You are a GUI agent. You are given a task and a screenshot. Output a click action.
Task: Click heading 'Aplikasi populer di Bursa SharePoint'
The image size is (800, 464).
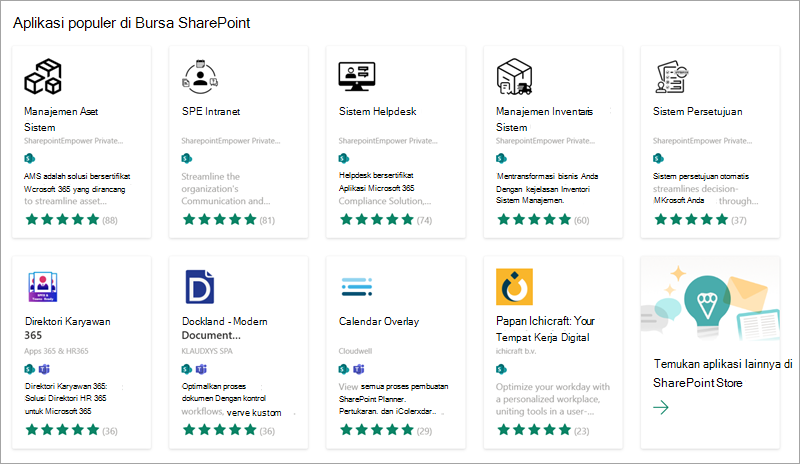pyautogui.click(x=132, y=23)
